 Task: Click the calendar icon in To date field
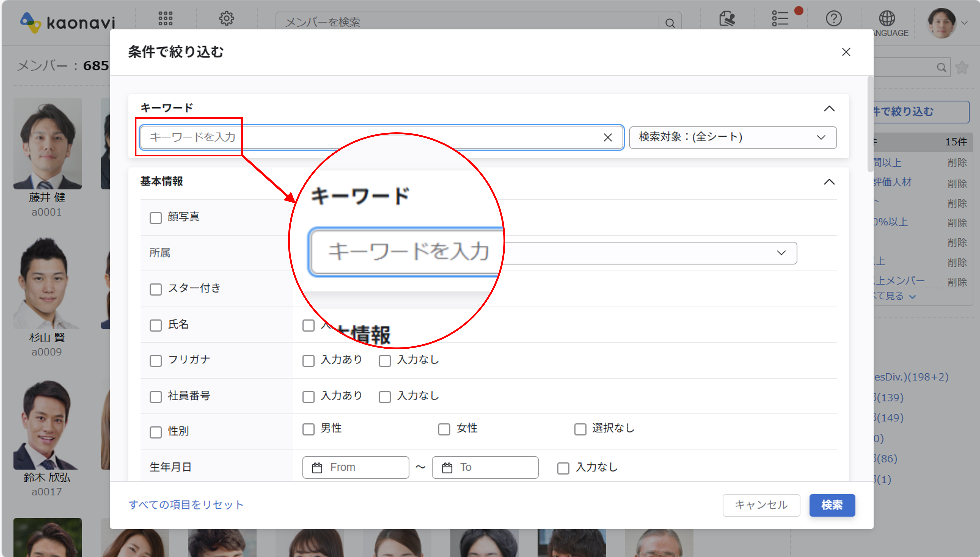[447, 467]
